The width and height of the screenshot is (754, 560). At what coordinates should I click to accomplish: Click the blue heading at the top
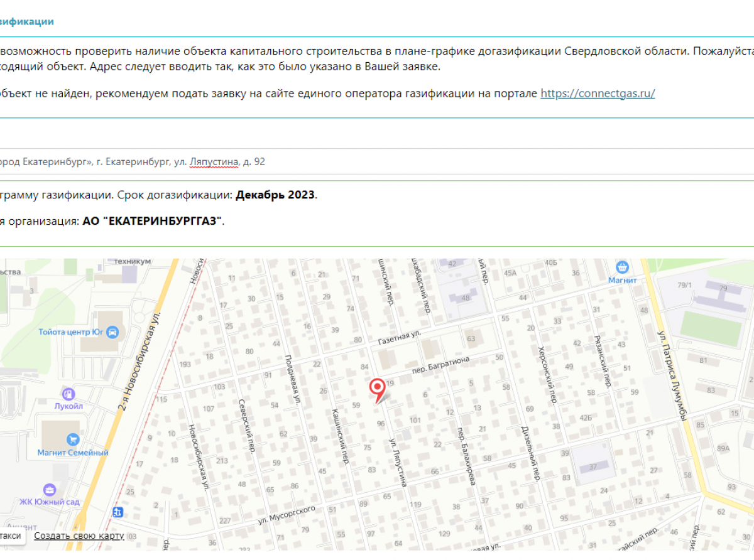(26, 21)
